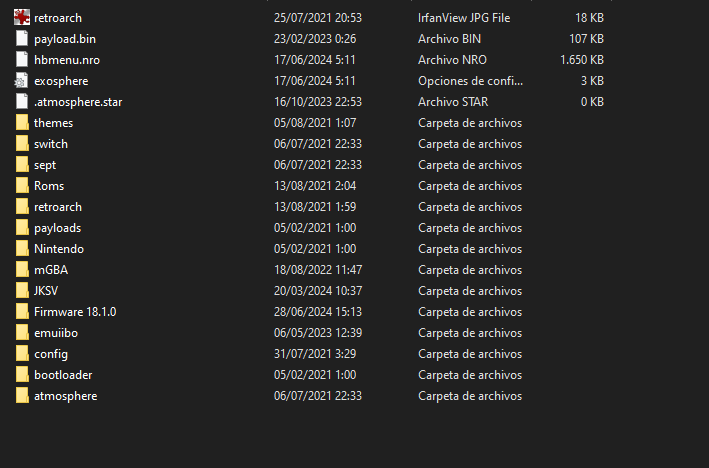Click the atmosphere folder icon
Image resolution: width=709 pixels, height=468 pixels.
22,395
